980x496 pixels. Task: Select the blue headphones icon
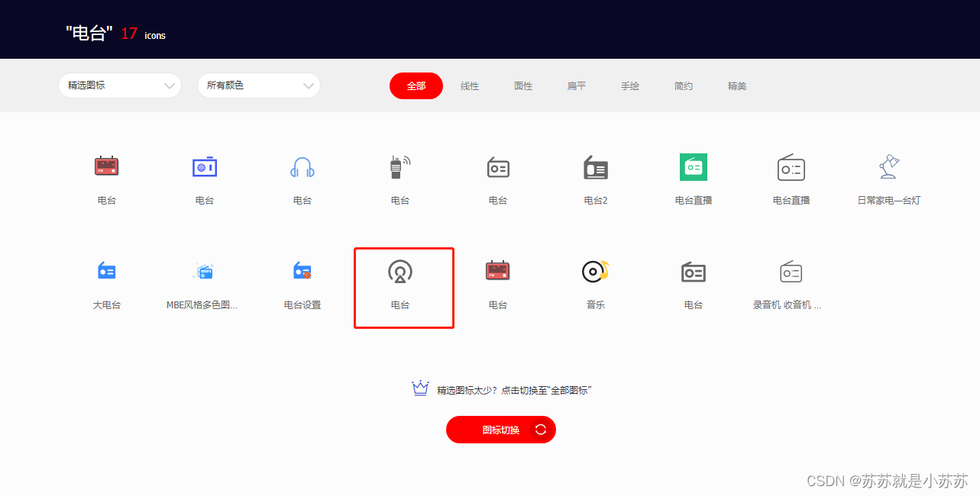(x=302, y=167)
